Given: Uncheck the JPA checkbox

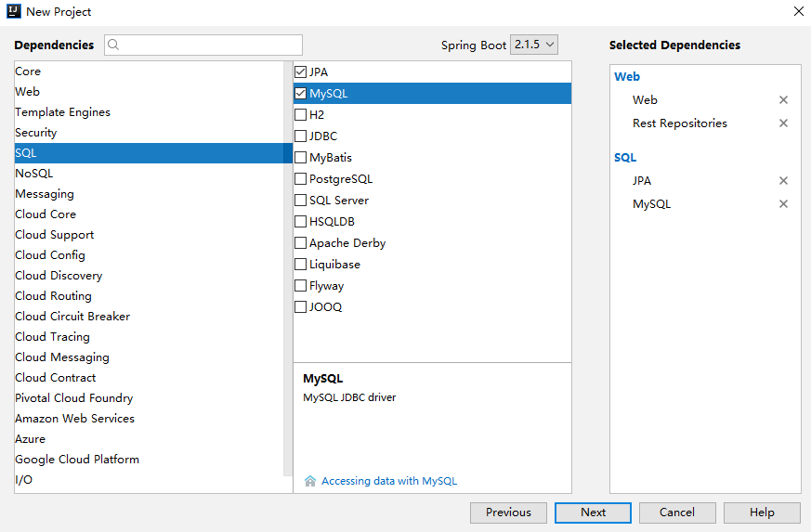Looking at the screenshot, I should click(300, 71).
